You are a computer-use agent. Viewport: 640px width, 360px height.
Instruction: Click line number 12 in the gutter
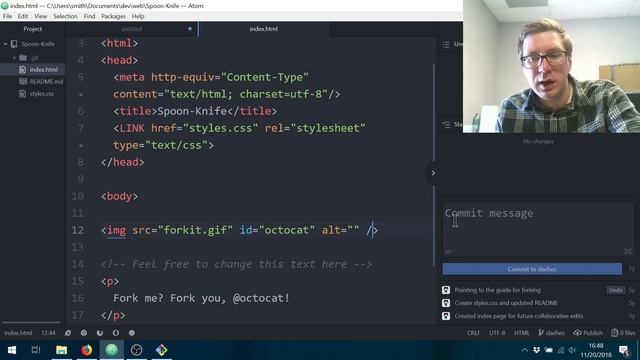(78, 230)
